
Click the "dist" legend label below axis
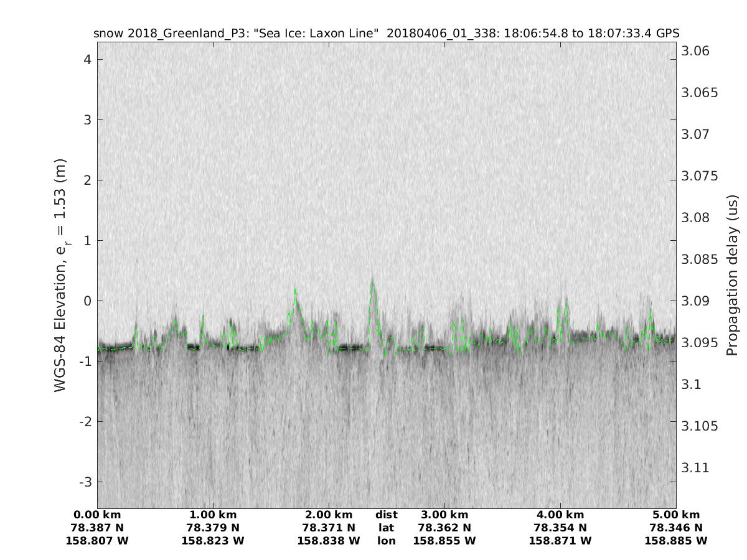tap(387, 515)
